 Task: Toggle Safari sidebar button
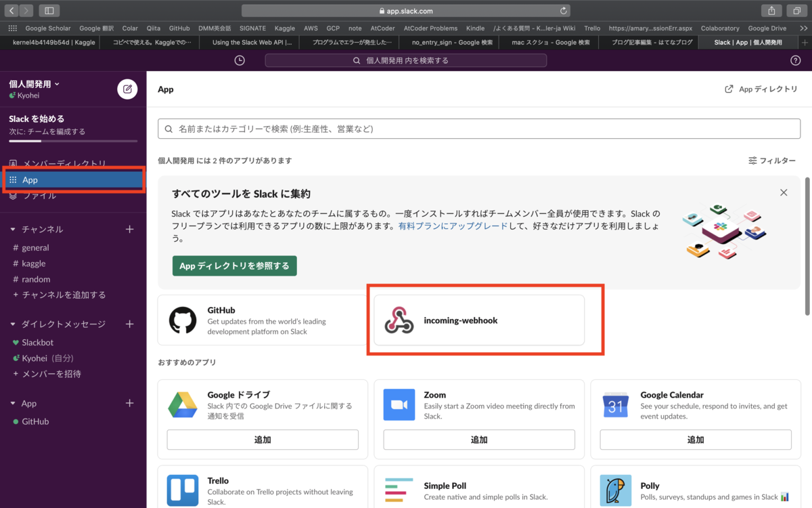pos(50,11)
